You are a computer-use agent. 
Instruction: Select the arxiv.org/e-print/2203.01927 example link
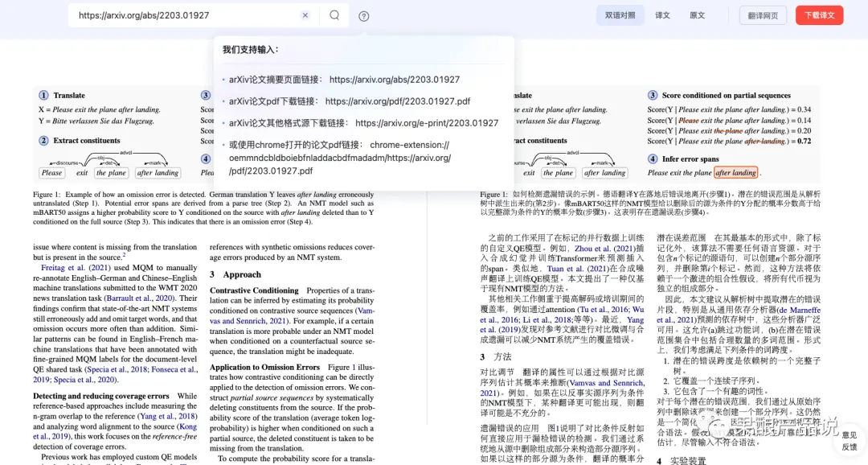coord(427,123)
